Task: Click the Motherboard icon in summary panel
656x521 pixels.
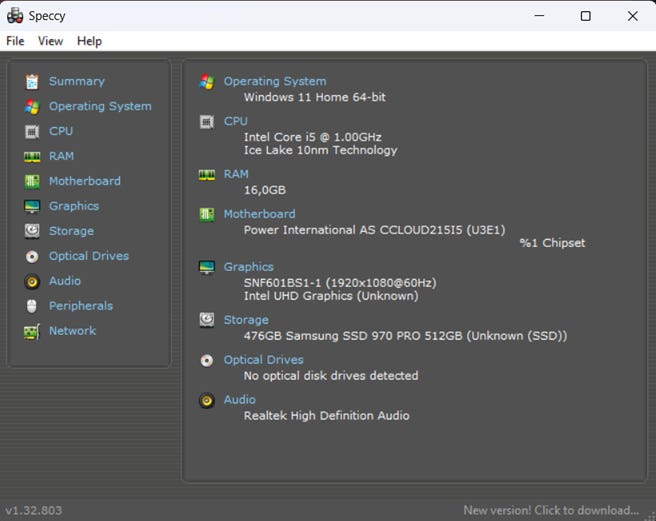Action: click(207, 215)
